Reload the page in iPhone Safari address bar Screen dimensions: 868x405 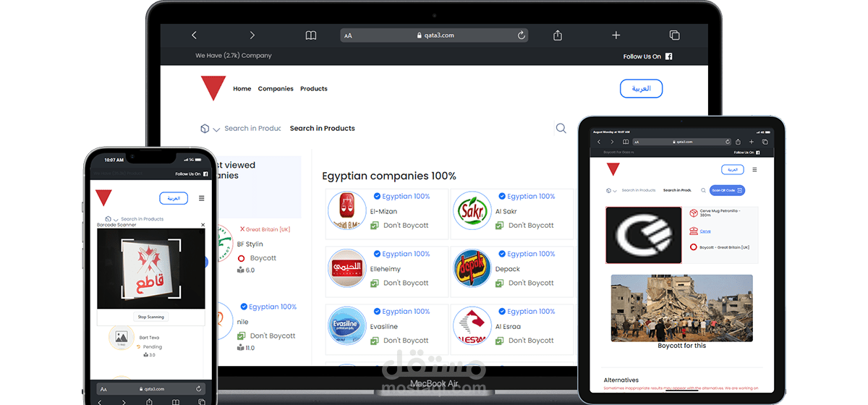click(x=199, y=389)
